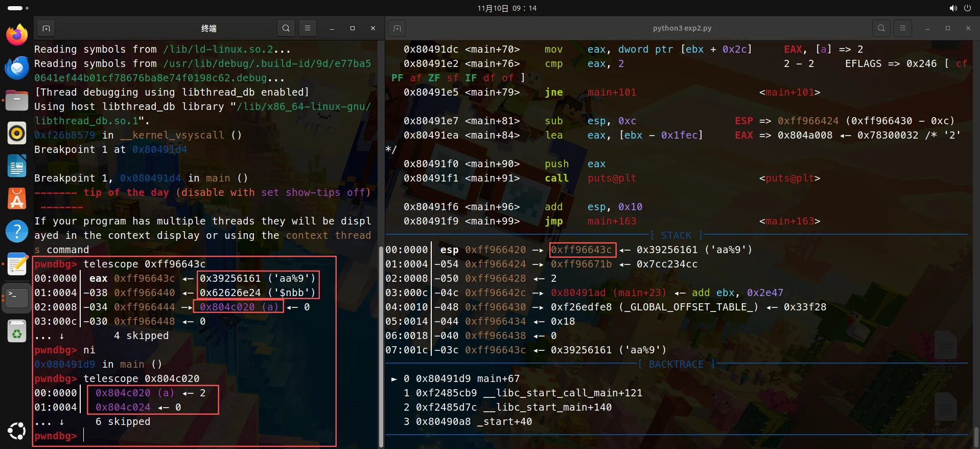Open hamburger menu in left terminal window
This screenshot has height=449, width=980.
coord(308,28)
